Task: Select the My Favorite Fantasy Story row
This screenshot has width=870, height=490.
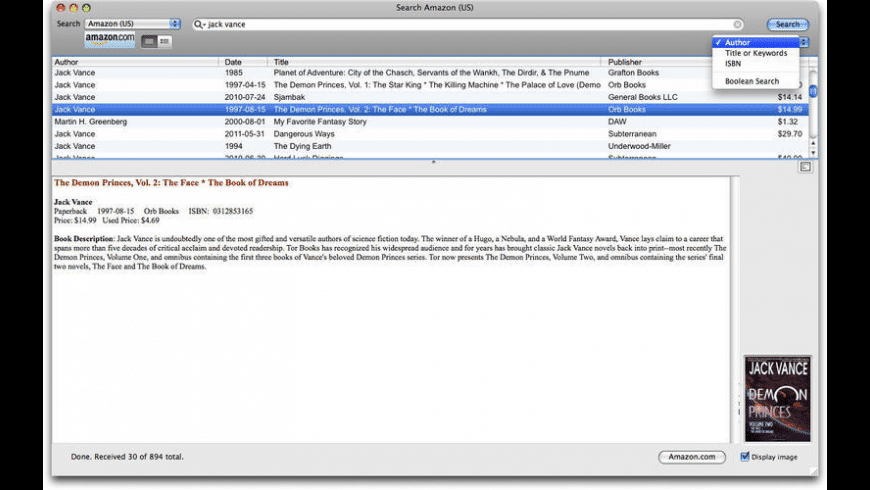Action: pos(430,122)
